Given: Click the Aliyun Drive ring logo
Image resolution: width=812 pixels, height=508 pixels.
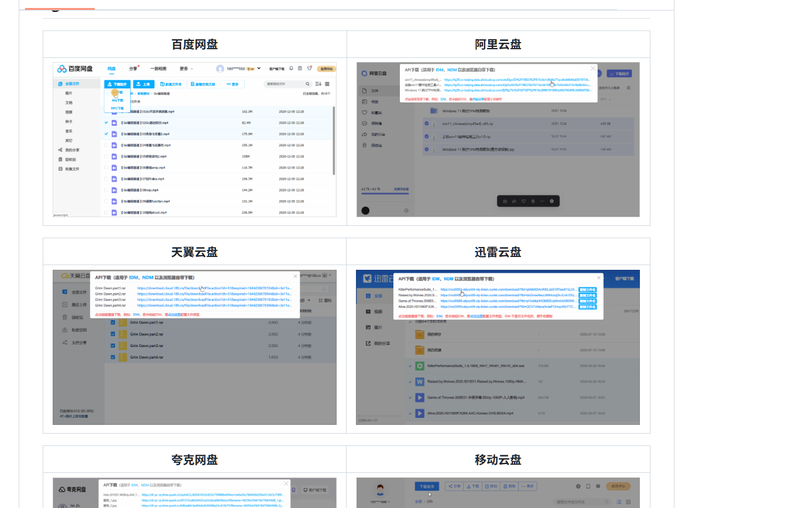Looking at the screenshot, I should pyautogui.click(x=364, y=73).
